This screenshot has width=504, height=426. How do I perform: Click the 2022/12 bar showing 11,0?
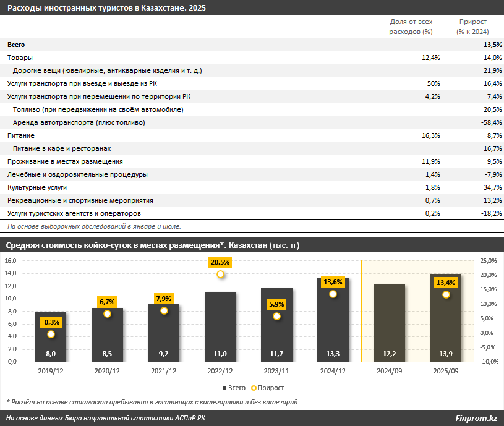coord(220,325)
